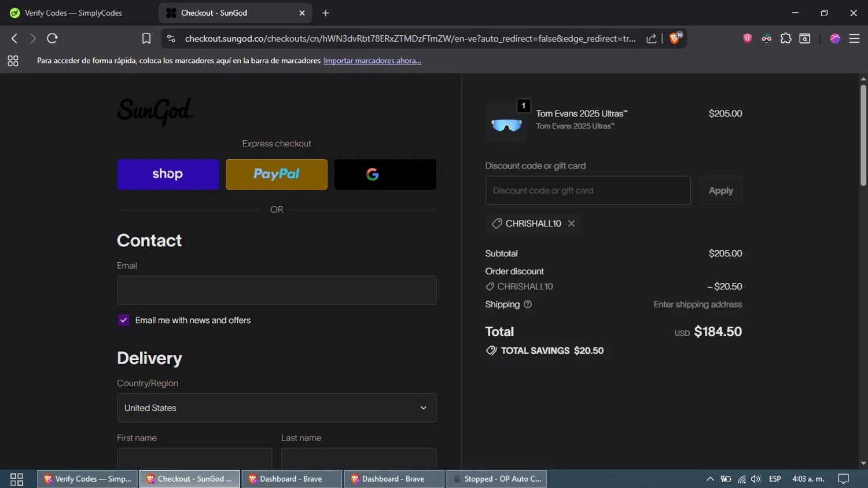Click TOTAL SAVINGS $20.50 text
The image size is (868, 488).
(x=552, y=351)
